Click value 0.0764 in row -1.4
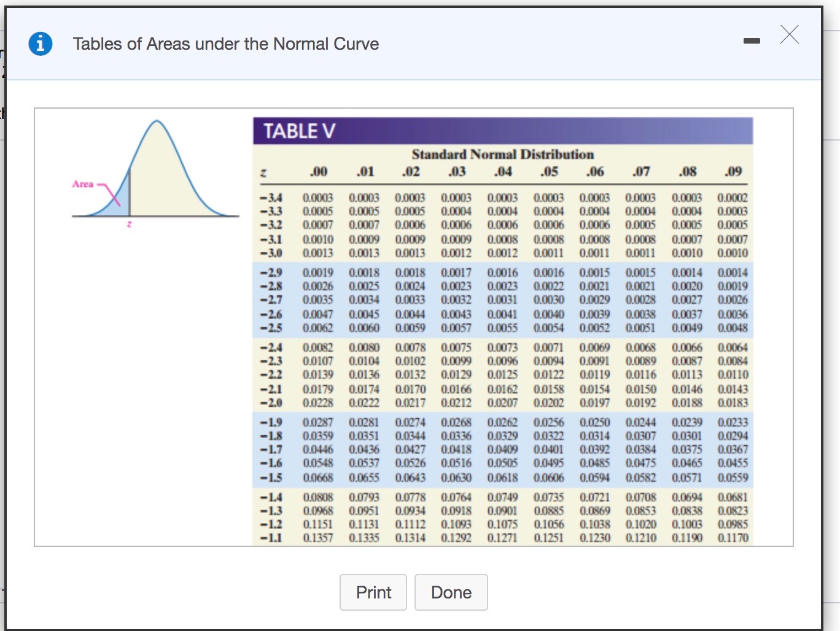 [x=456, y=497]
